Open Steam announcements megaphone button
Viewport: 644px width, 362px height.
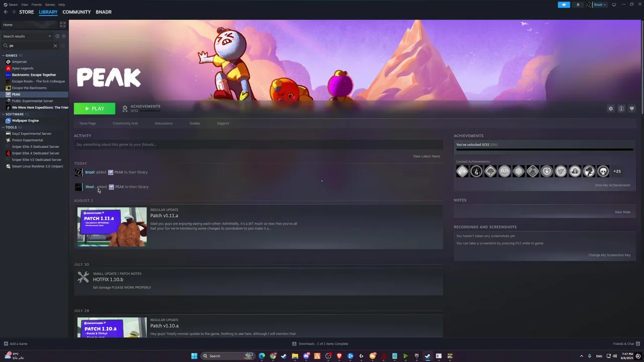tap(564, 5)
